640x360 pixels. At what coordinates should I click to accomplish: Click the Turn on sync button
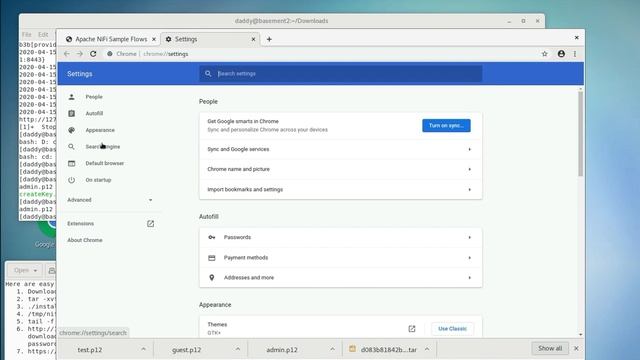pyautogui.click(x=446, y=125)
